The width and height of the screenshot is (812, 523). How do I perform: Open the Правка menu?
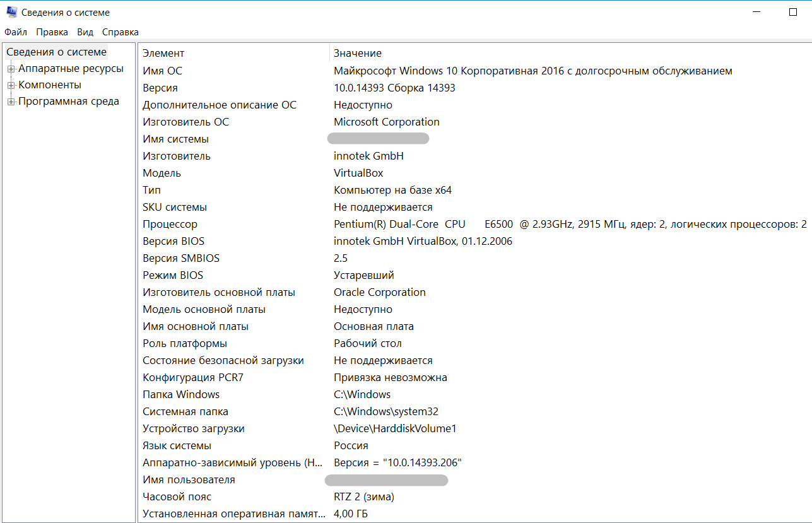52,32
